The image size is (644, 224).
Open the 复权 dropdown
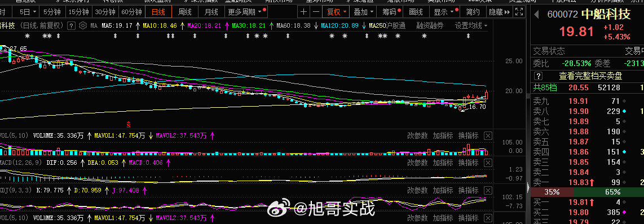[336, 12]
